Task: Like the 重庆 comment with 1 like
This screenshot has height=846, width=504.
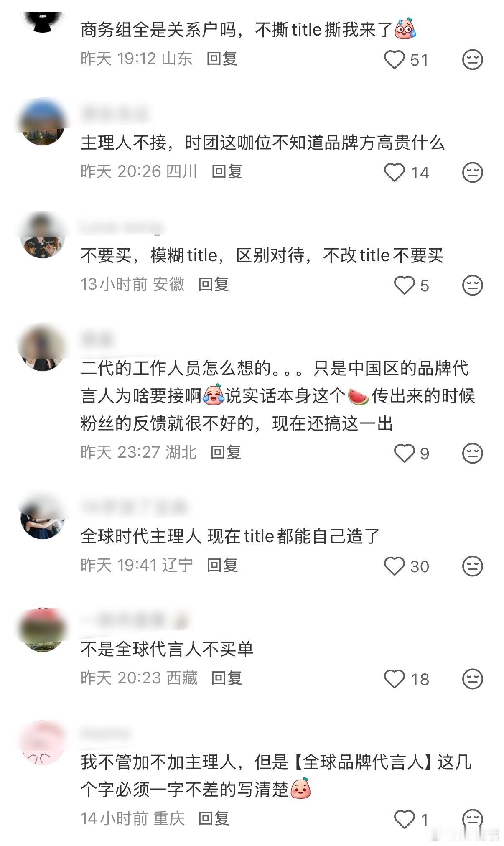Action: tap(405, 819)
